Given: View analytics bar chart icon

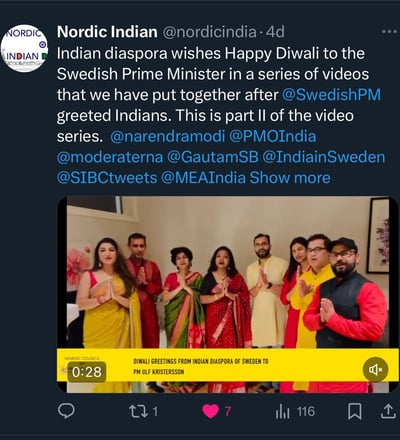Looking at the screenshot, I should [282, 412].
